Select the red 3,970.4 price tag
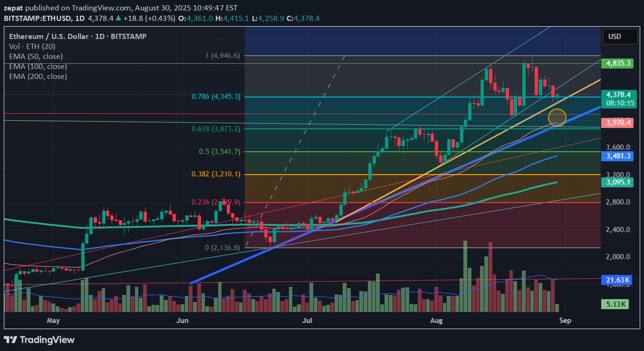 618,123
